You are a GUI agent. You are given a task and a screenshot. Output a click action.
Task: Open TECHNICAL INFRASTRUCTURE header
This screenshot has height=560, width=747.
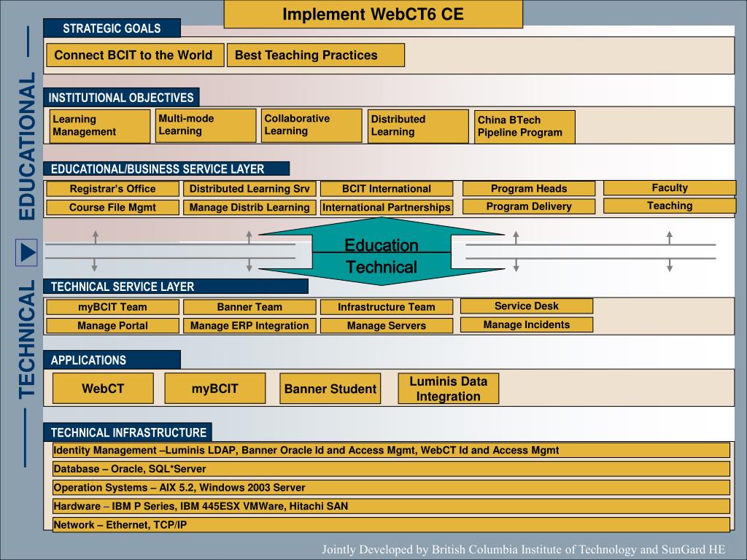tap(128, 432)
